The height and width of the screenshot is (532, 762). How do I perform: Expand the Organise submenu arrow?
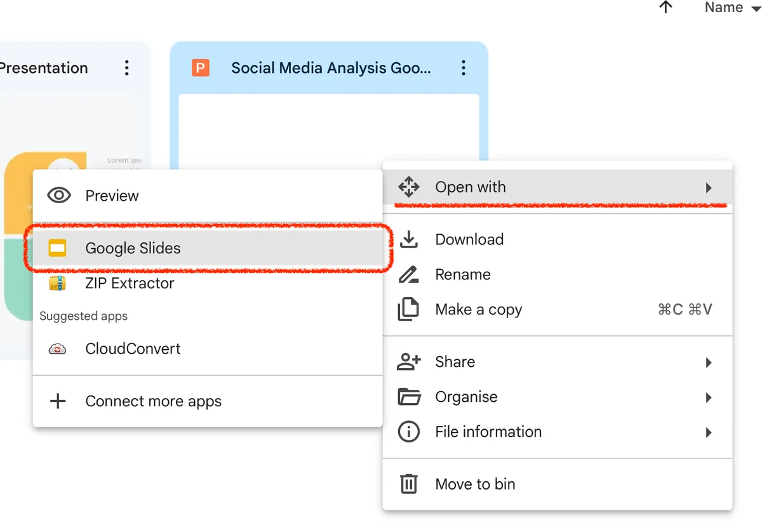(709, 398)
